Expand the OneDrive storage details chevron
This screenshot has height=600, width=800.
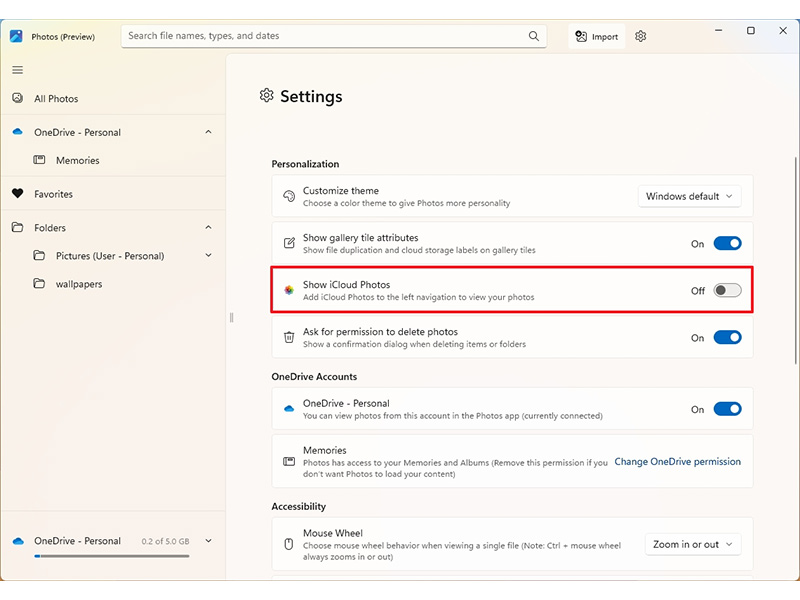pyautogui.click(x=208, y=541)
